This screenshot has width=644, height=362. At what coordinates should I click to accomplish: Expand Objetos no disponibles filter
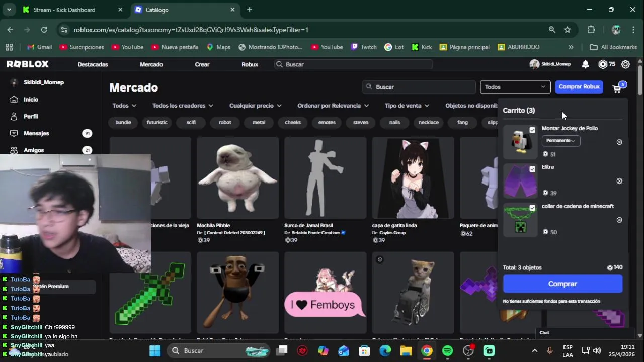point(471,106)
